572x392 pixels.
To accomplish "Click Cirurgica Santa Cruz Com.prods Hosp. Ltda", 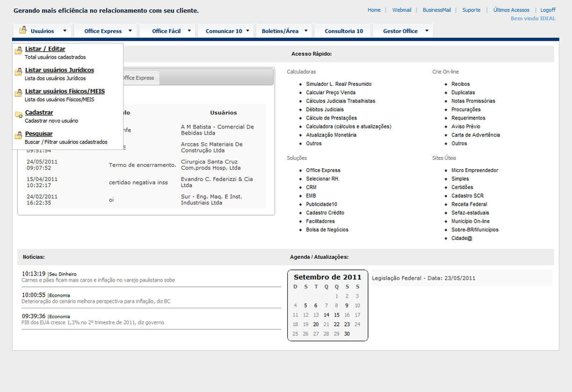I will click(x=211, y=165).
